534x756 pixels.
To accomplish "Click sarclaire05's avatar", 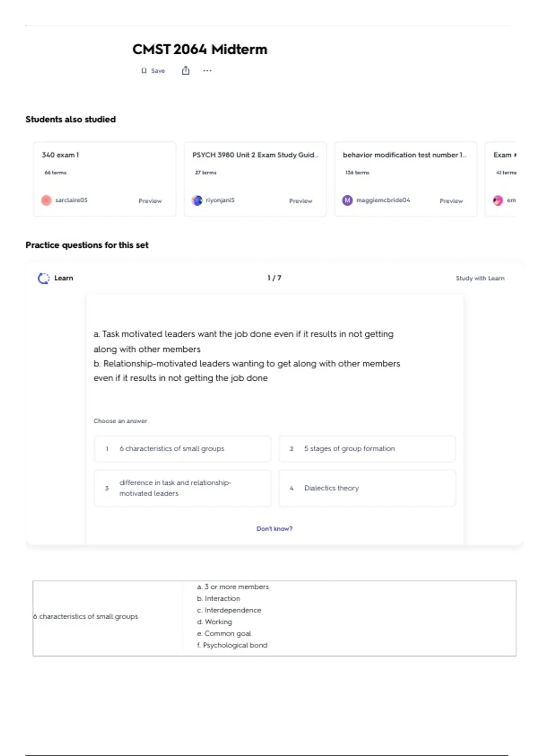I will tap(46, 201).
